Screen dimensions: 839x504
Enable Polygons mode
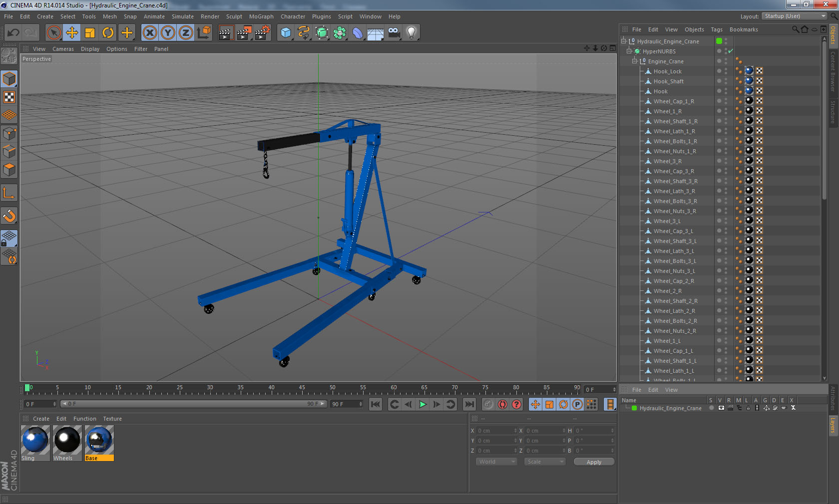pos(9,170)
